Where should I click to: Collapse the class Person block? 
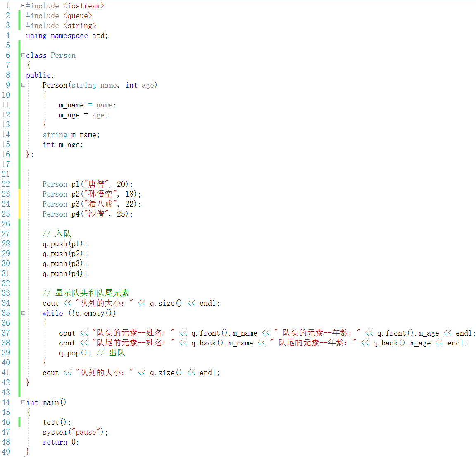coord(23,55)
